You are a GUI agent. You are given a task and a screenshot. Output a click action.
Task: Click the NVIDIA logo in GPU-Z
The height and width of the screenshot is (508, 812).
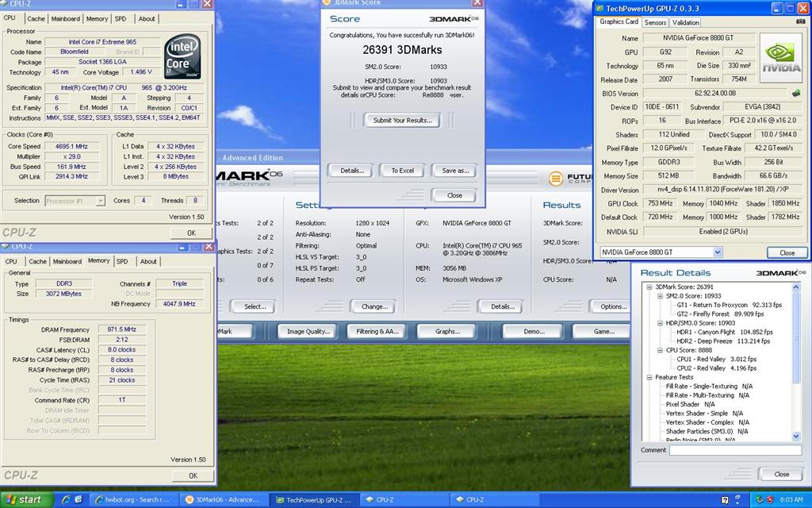pyautogui.click(x=781, y=58)
